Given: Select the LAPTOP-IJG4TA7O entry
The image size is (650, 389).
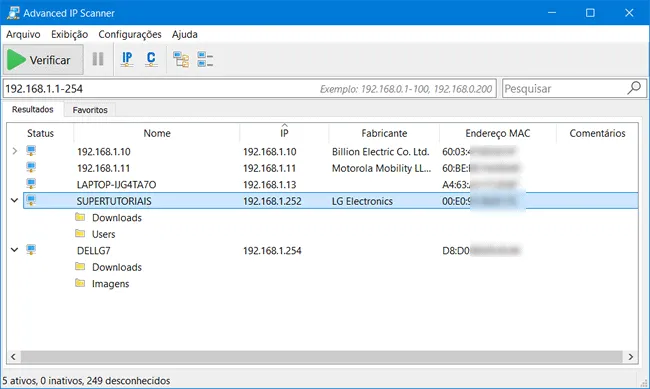Looking at the screenshot, I should (116, 185).
